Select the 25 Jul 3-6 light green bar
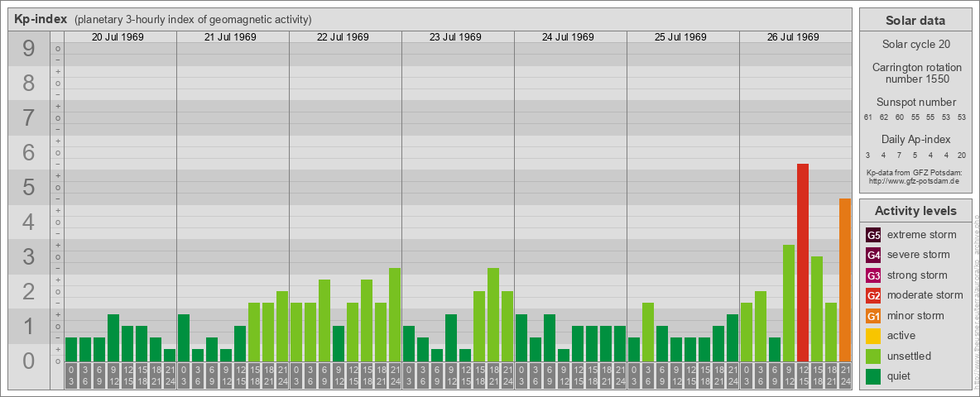The height and width of the screenshot is (397, 980). pos(648,332)
